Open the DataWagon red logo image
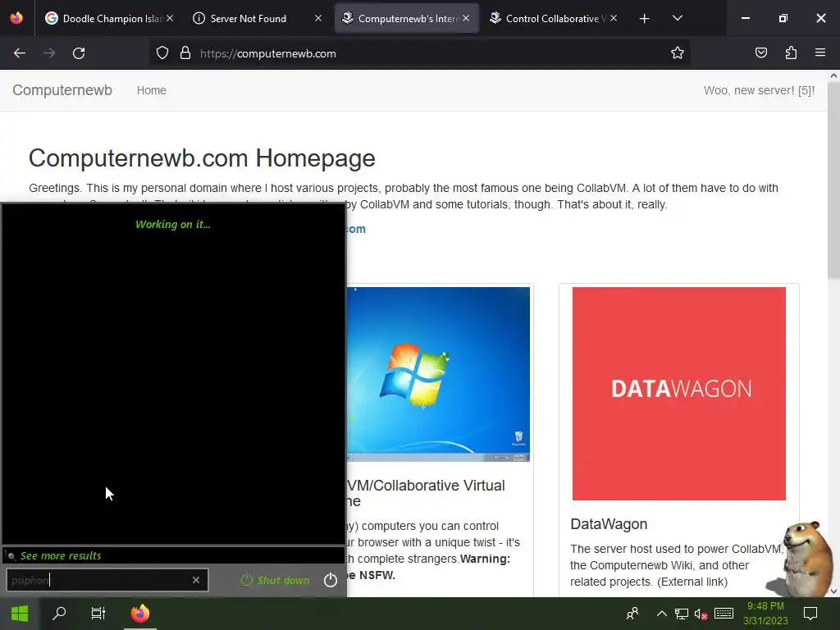This screenshot has height=630, width=840. pyautogui.click(x=678, y=394)
